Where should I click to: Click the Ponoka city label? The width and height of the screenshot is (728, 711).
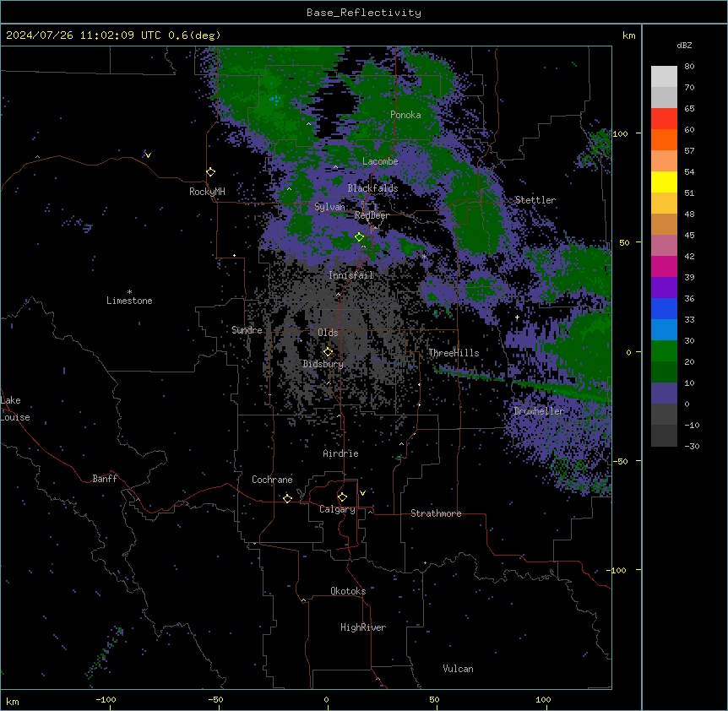[405, 115]
